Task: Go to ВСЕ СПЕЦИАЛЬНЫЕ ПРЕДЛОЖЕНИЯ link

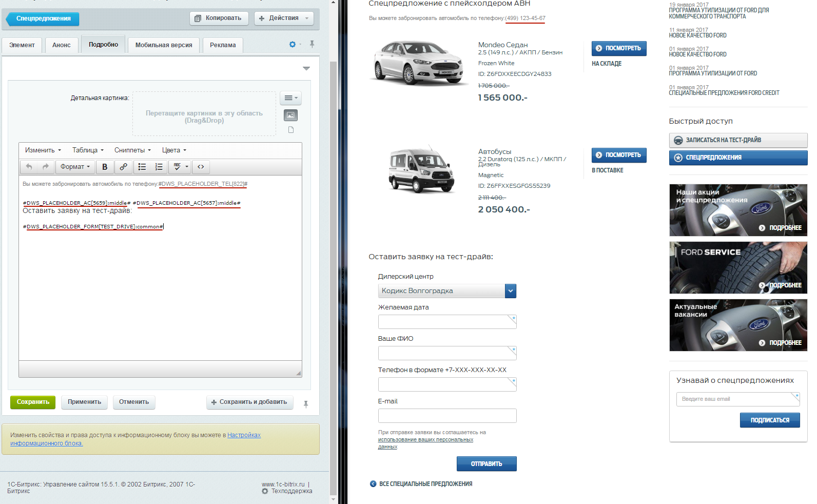Action: (421, 484)
